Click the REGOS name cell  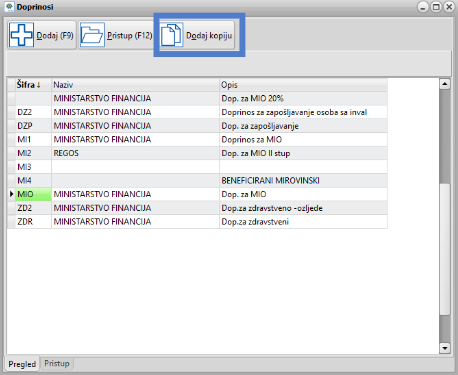pos(135,153)
